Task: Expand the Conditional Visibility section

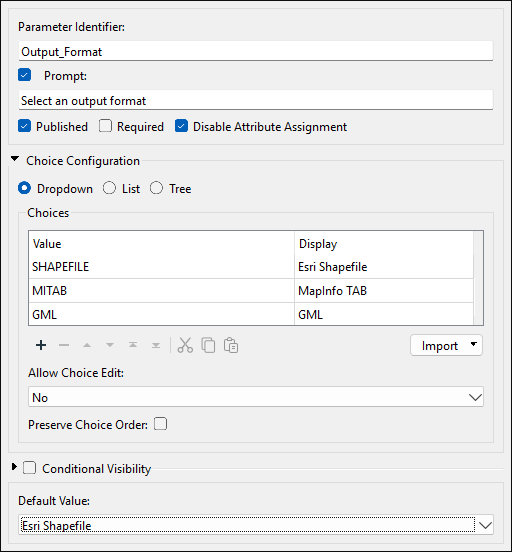Action: 14,467
